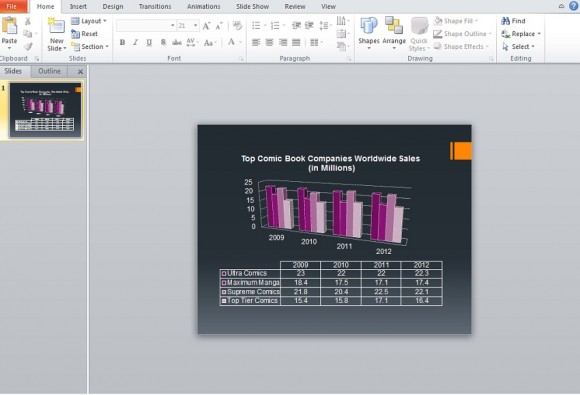Click the Clear All Formatting icon
Image resolution: width=580 pixels, height=395 pixels.
point(237,26)
